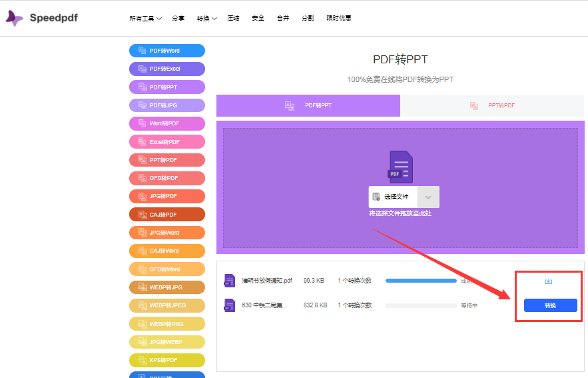The image size is (588, 378).
Task: Click the 将选择文件拖放至此处 hint text
Action: 400,213
